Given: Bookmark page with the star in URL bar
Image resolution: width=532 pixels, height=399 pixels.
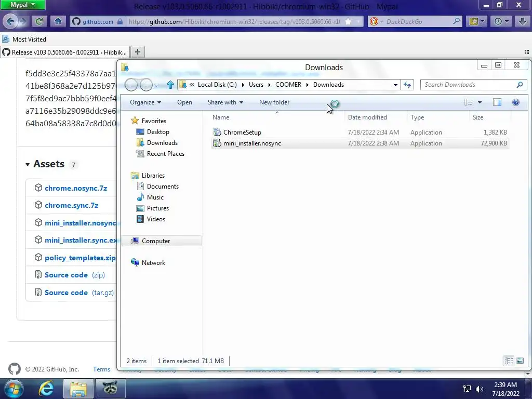Looking at the screenshot, I should (349, 21).
